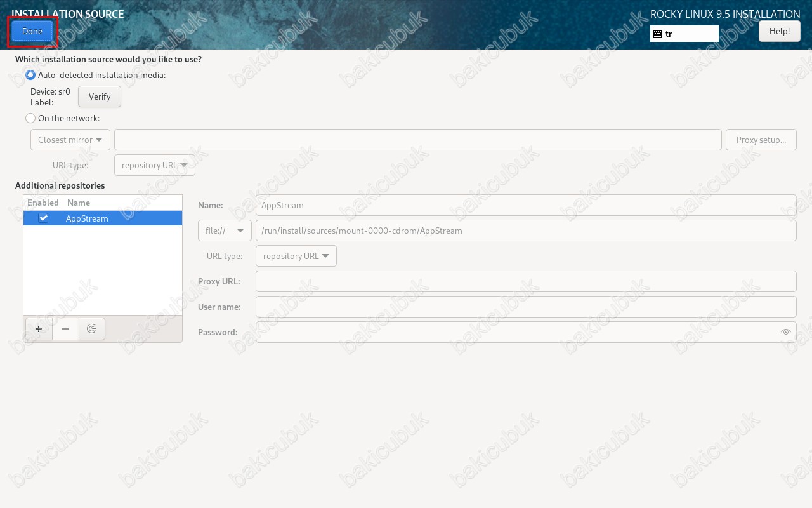Open the file:// protocol dropdown
This screenshot has width=812, height=508.
pos(225,231)
